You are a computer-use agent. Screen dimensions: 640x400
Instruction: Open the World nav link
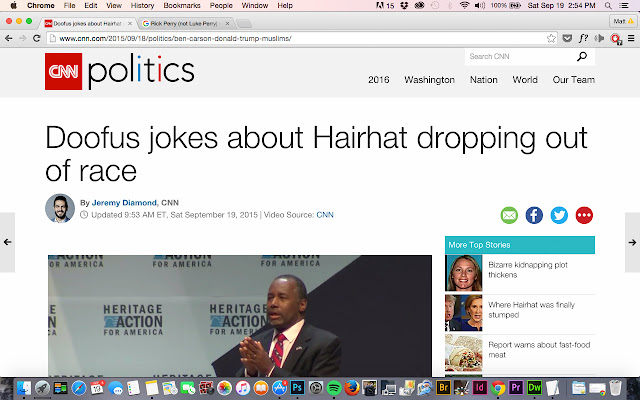[525, 80]
